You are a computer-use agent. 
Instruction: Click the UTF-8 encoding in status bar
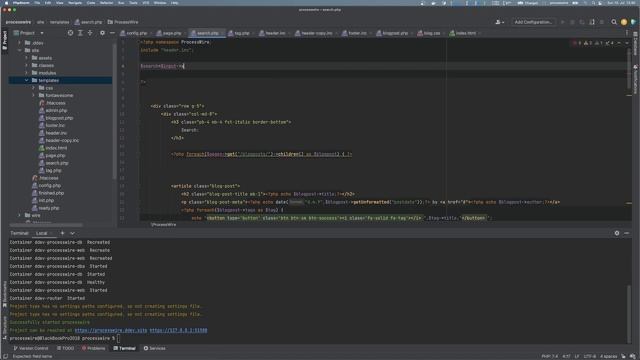click(589, 356)
